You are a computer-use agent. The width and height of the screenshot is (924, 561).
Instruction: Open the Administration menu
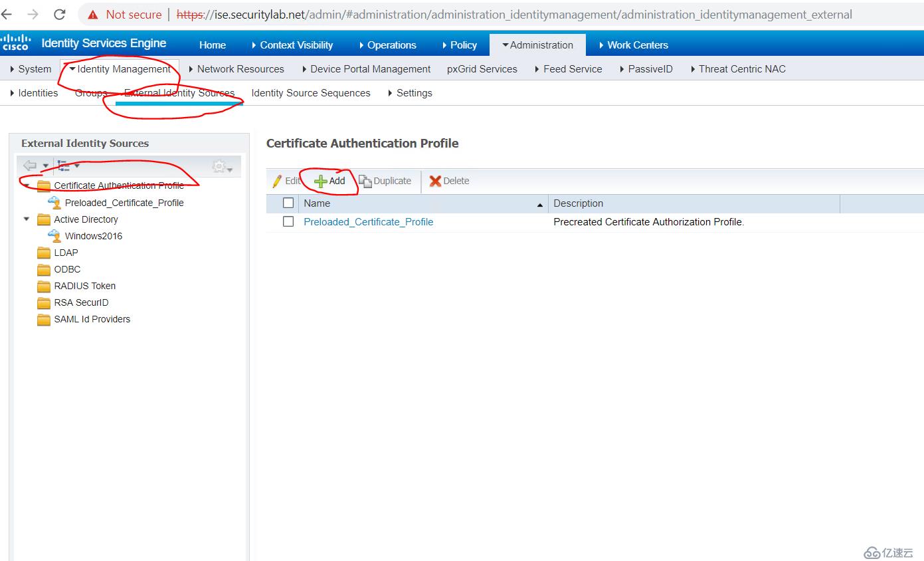point(537,45)
